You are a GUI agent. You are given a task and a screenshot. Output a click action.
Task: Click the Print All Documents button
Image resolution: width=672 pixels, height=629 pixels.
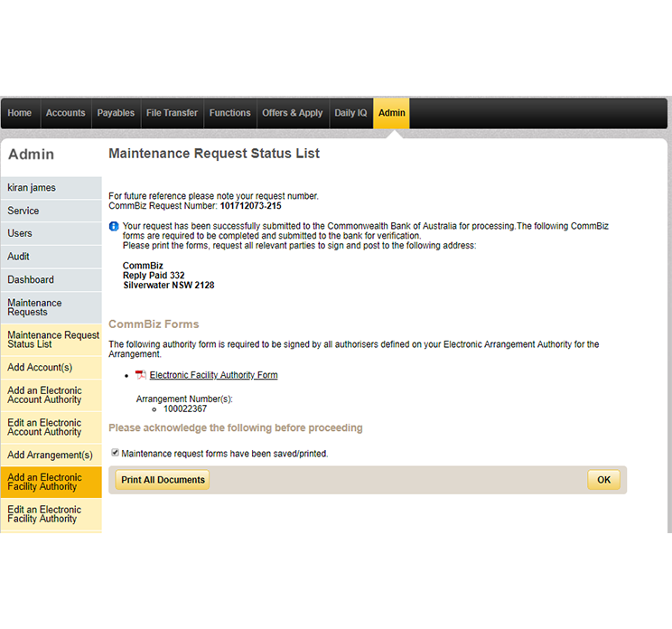163,479
